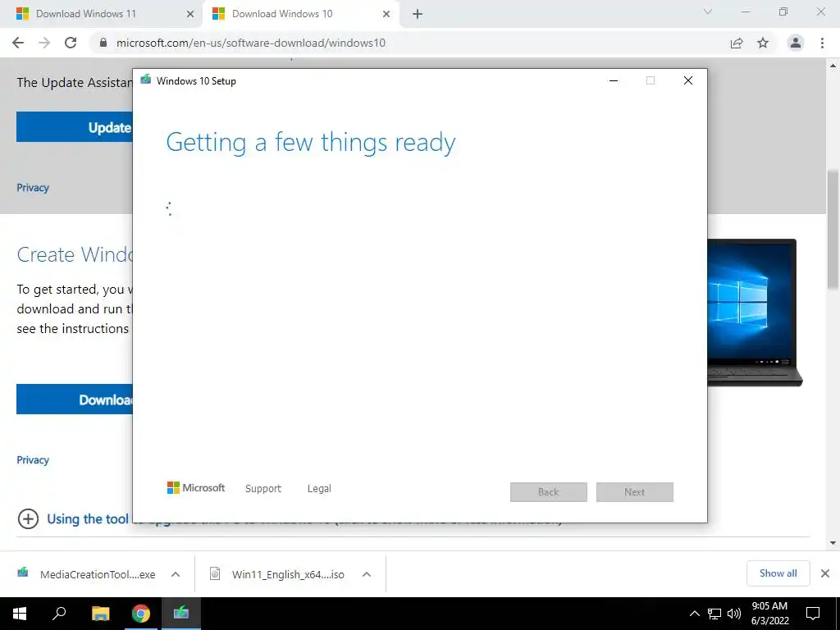This screenshot has width=840, height=630.
Task: Open the Chrome profile avatar menu
Action: click(x=796, y=43)
